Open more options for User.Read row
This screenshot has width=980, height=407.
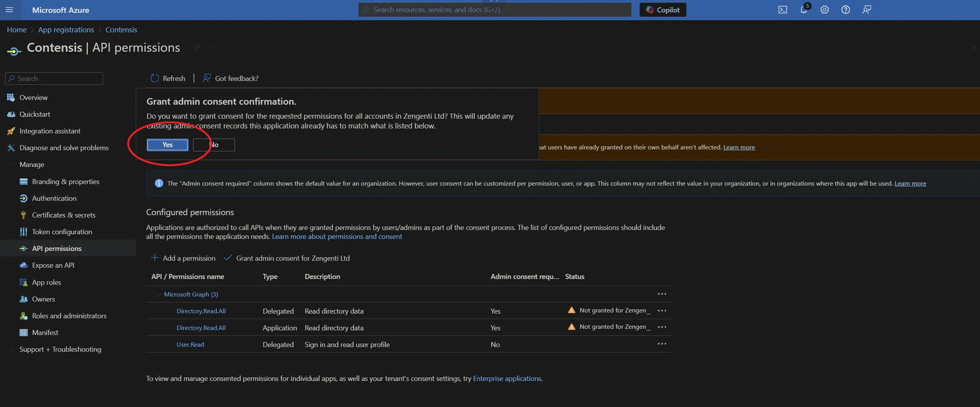point(662,344)
